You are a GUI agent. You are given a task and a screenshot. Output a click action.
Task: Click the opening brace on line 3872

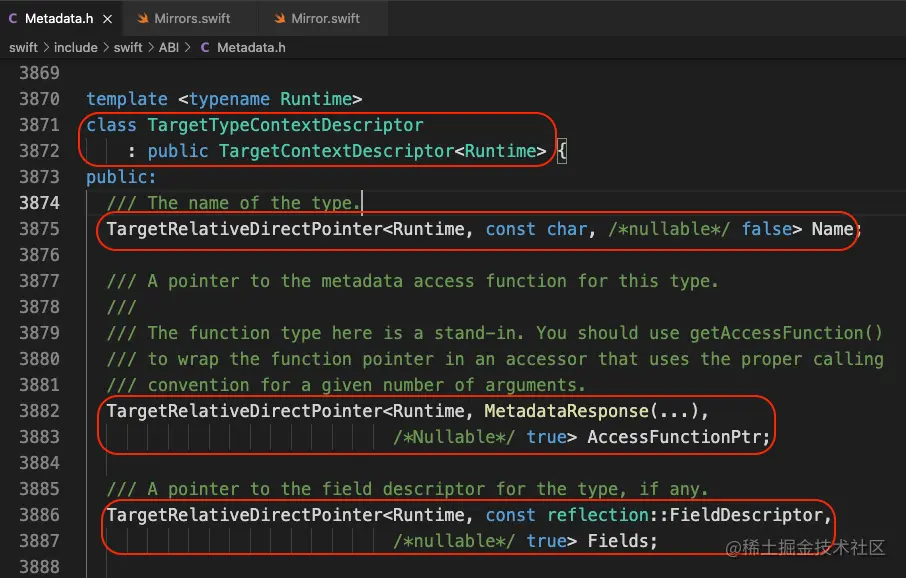[562, 151]
